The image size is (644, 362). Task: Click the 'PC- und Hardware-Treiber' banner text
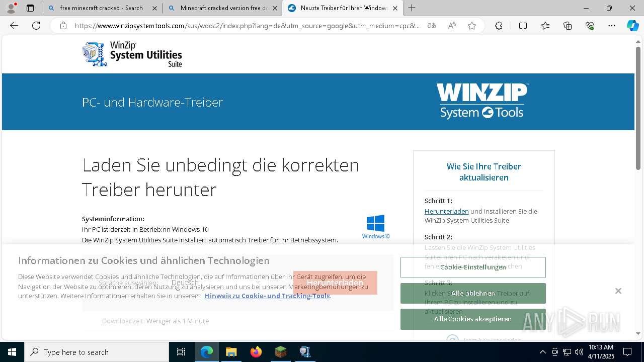152,102
